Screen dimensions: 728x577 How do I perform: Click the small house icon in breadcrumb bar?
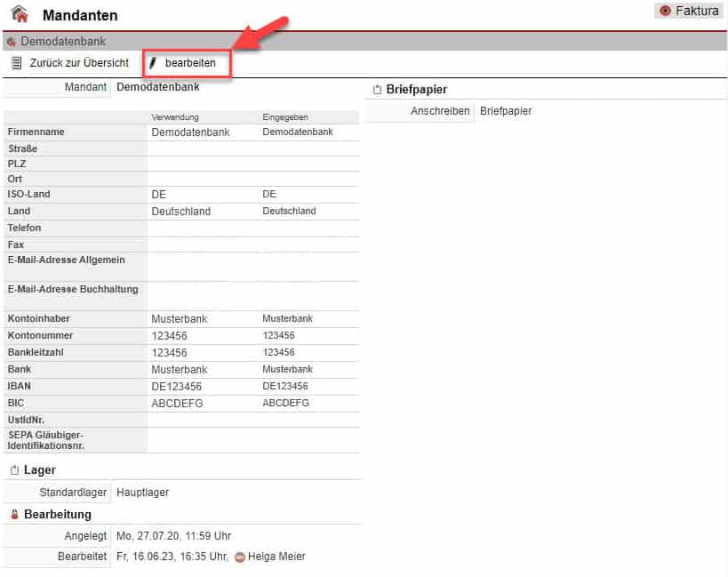[x=11, y=42]
